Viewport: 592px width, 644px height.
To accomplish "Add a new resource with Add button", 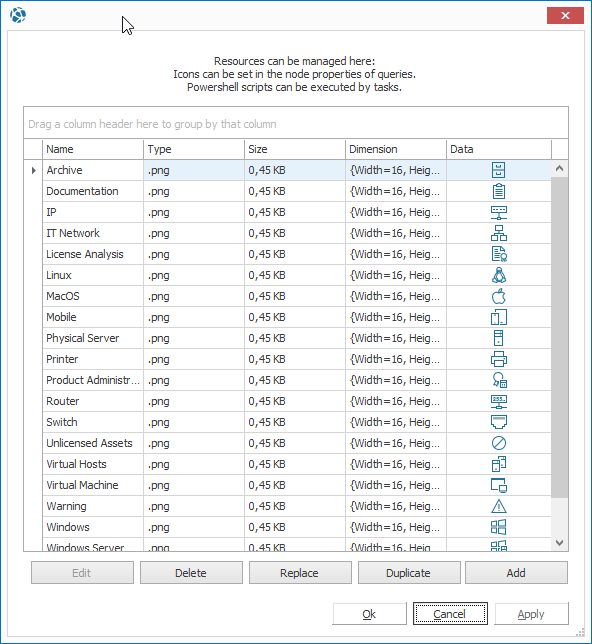I will pyautogui.click(x=516, y=573).
